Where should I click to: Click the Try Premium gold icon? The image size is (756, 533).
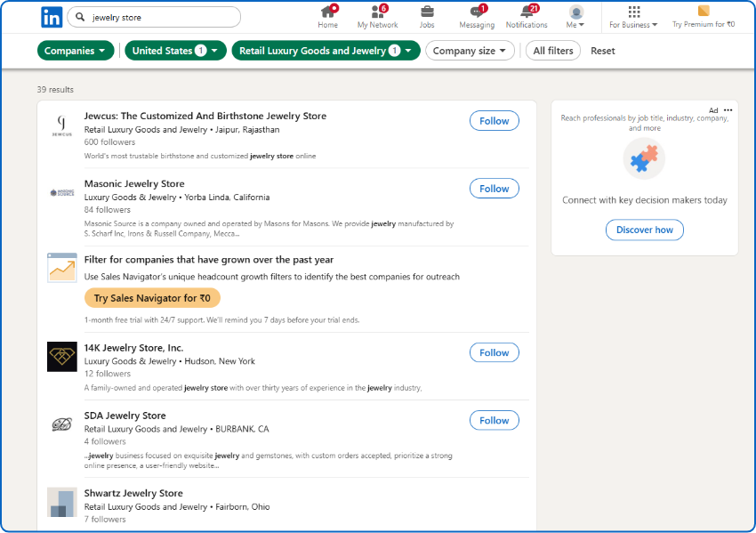704,11
